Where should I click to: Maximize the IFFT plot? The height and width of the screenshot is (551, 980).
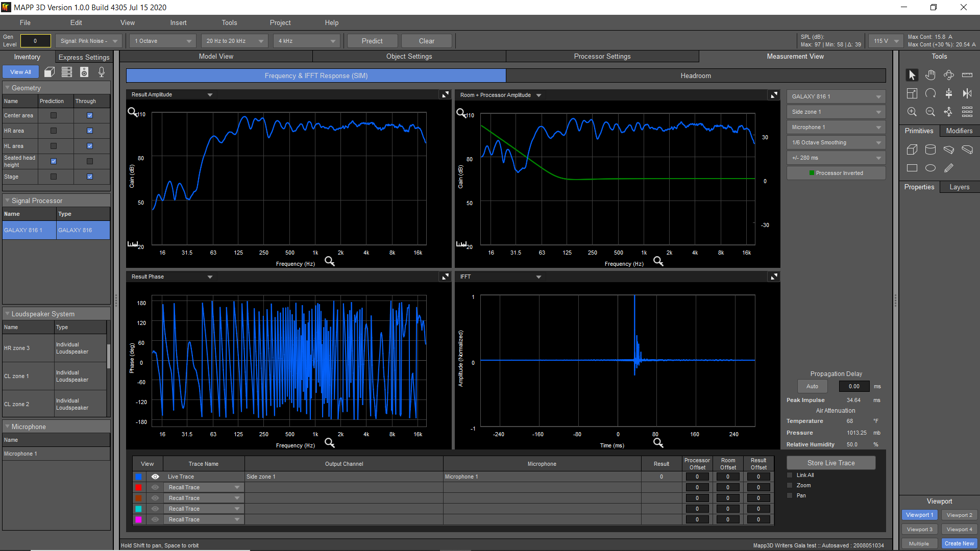(774, 277)
